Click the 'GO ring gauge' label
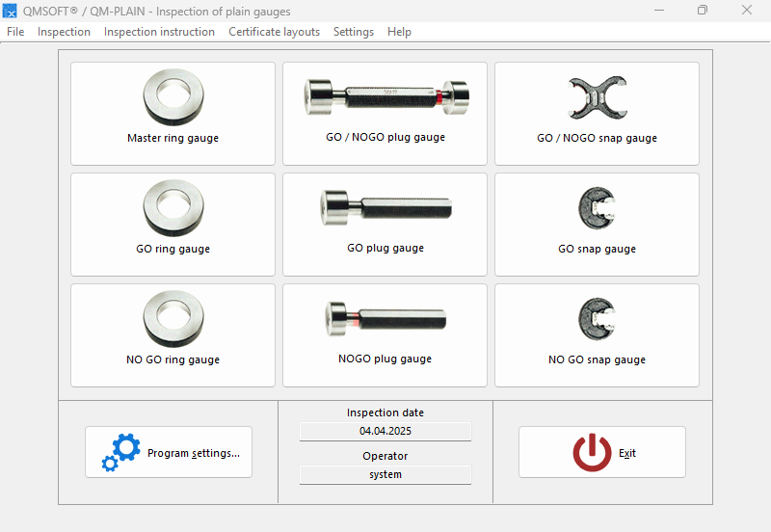This screenshot has height=532, width=771. click(x=173, y=249)
